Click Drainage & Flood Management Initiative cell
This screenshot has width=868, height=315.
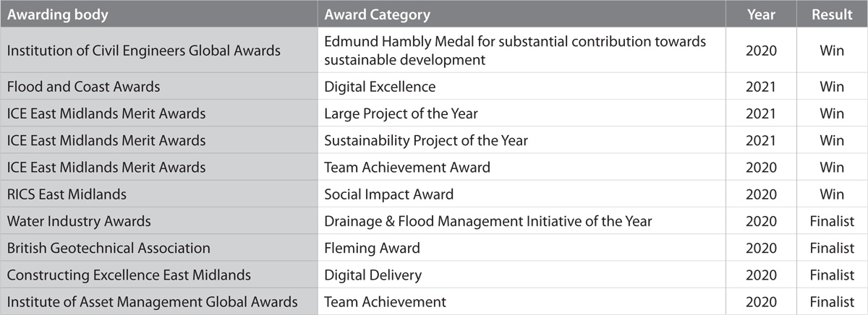(488, 221)
